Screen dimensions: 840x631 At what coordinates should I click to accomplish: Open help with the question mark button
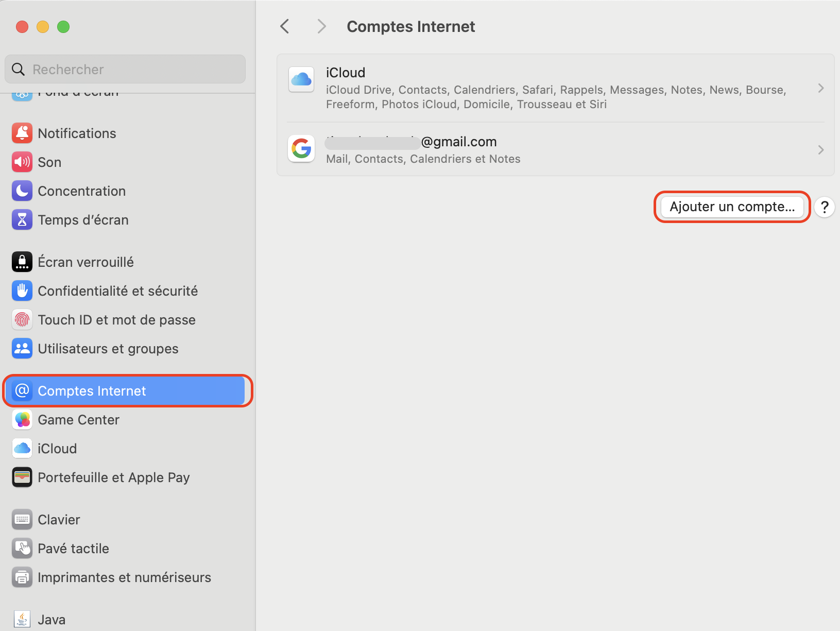(825, 207)
